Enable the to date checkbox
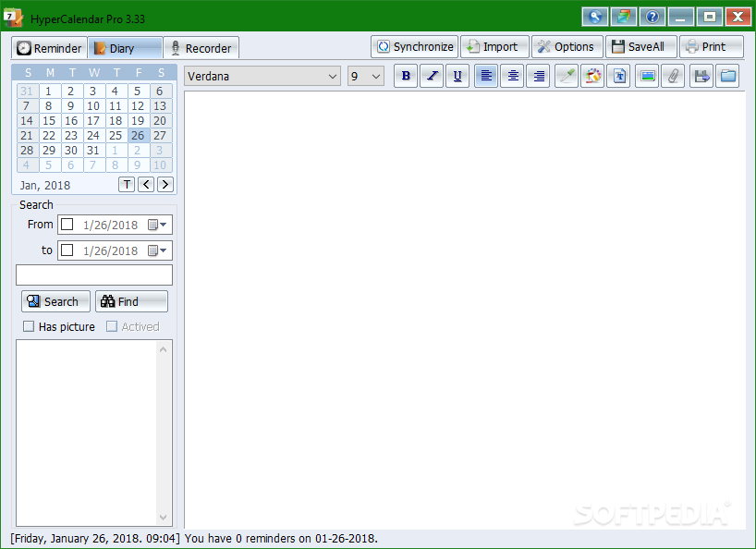 pos(67,250)
